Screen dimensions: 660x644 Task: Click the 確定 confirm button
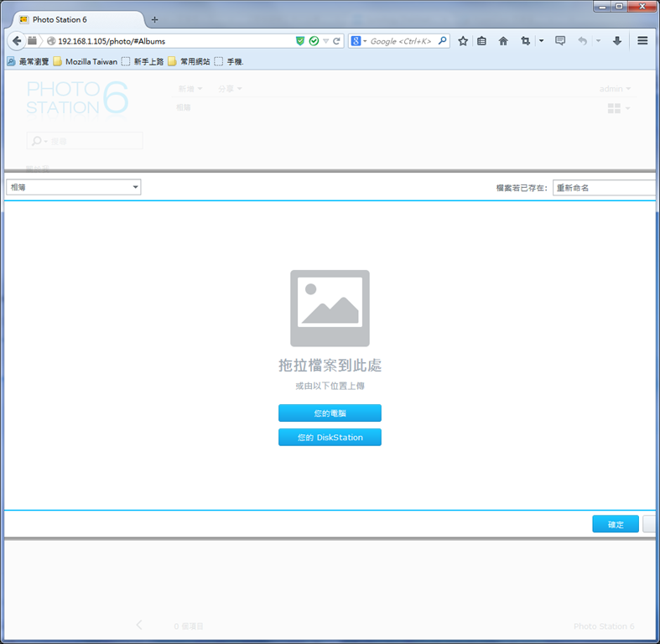click(x=616, y=524)
